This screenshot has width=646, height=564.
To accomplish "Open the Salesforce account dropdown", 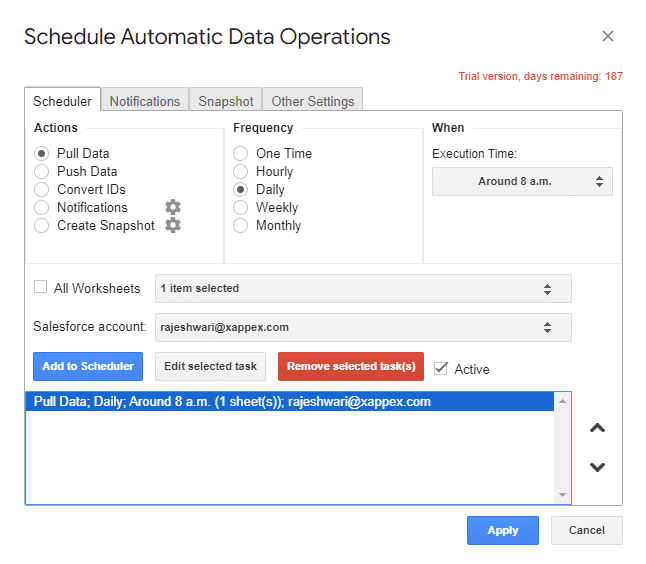I will (363, 327).
